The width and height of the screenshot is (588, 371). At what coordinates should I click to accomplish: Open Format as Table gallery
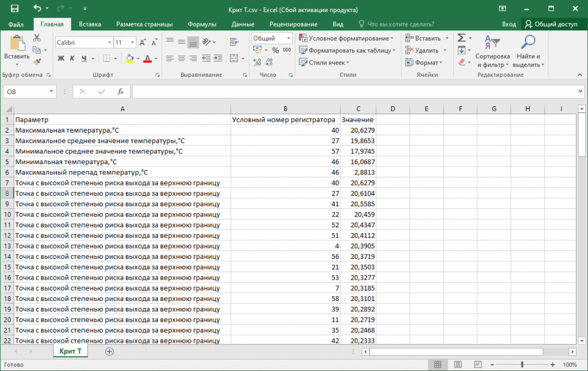pos(347,51)
